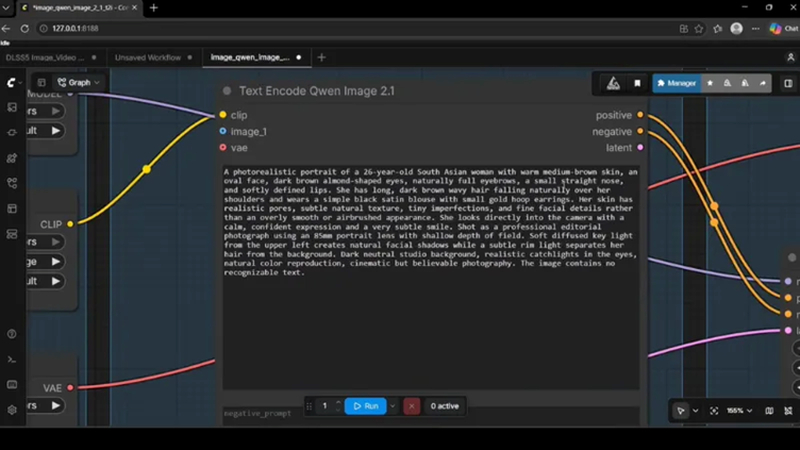Click the yellow link midpoint marker

(146, 169)
